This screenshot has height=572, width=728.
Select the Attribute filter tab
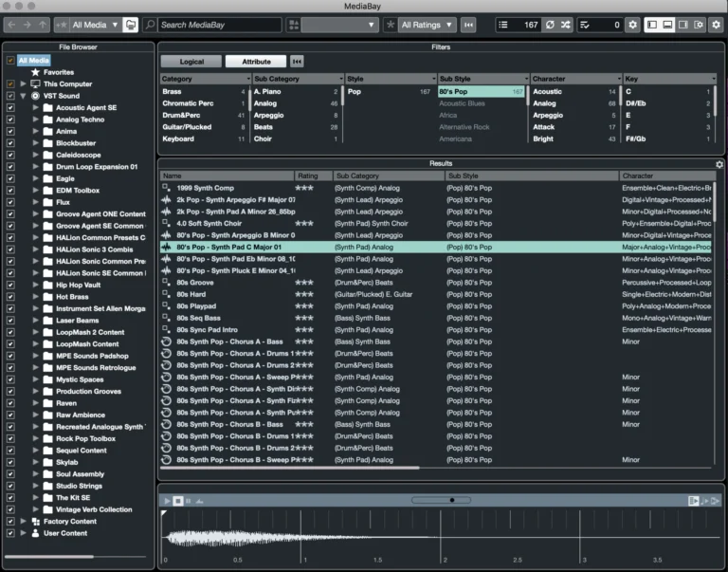coord(256,62)
